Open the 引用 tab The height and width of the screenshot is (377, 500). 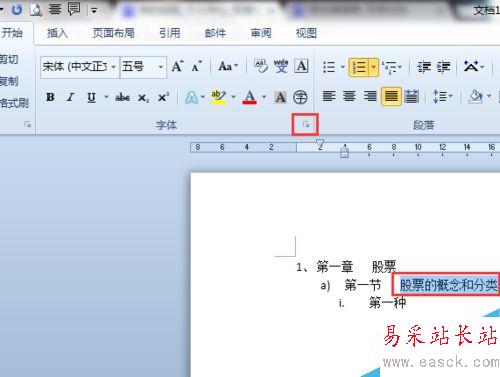pos(169,33)
